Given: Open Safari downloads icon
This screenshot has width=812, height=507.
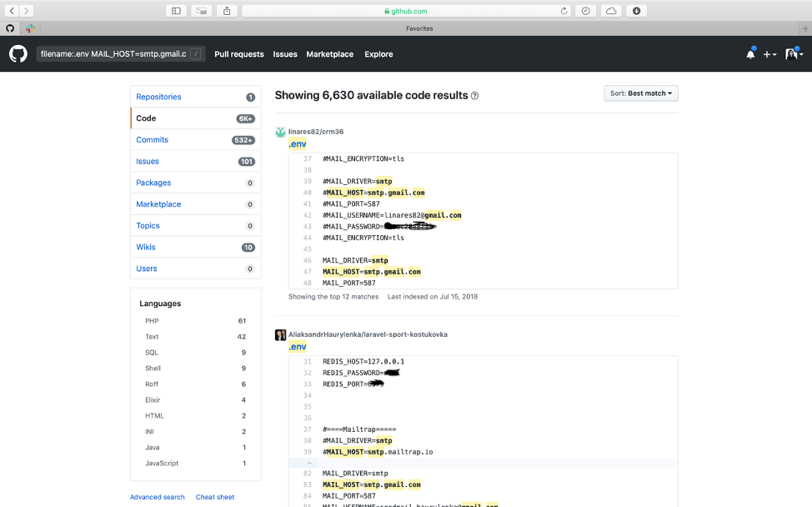Looking at the screenshot, I should click(x=637, y=11).
